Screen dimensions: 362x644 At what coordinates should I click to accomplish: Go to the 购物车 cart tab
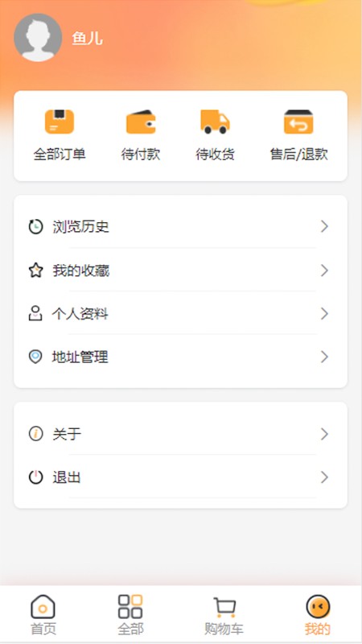(x=224, y=614)
